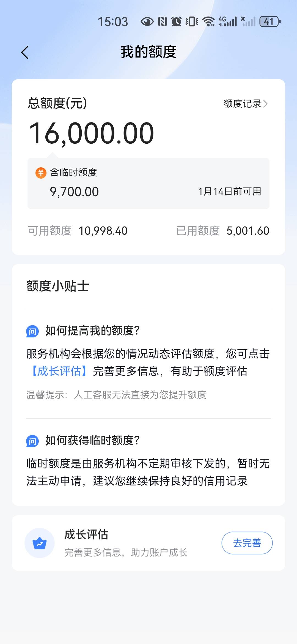The image size is (297, 644).
Task: Tap the back arrow icon
Action: point(25,52)
